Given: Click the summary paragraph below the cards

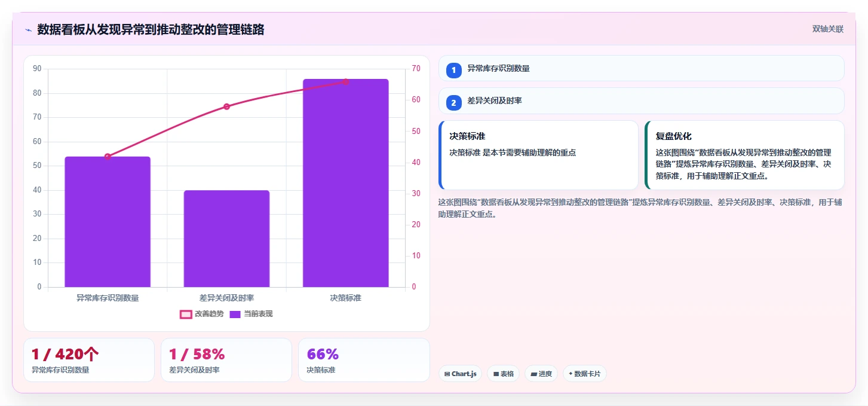Looking at the screenshot, I should (640, 208).
